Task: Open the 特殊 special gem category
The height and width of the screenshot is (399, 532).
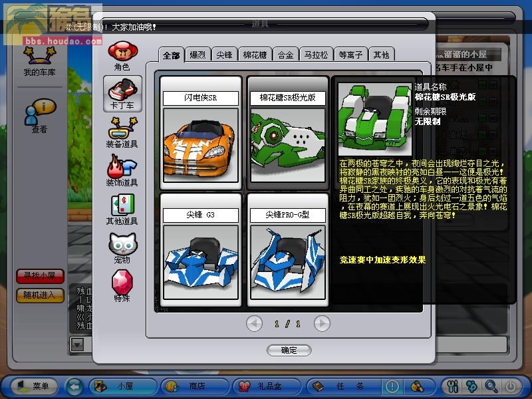Action: (122, 286)
